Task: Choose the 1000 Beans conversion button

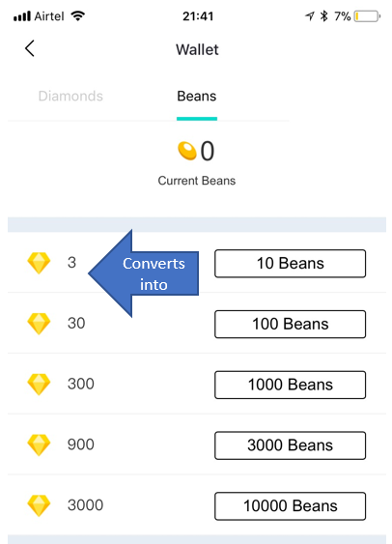Action: pyautogui.click(x=290, y=385)
